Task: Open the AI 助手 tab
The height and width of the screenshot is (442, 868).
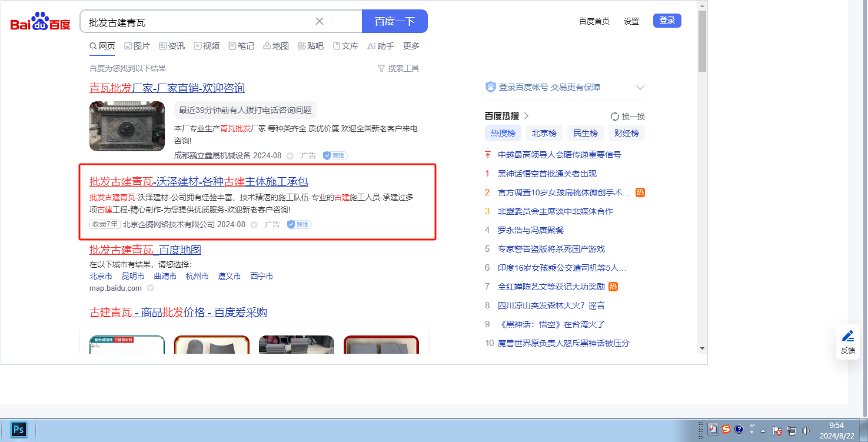Action: [x=380, y=46]
